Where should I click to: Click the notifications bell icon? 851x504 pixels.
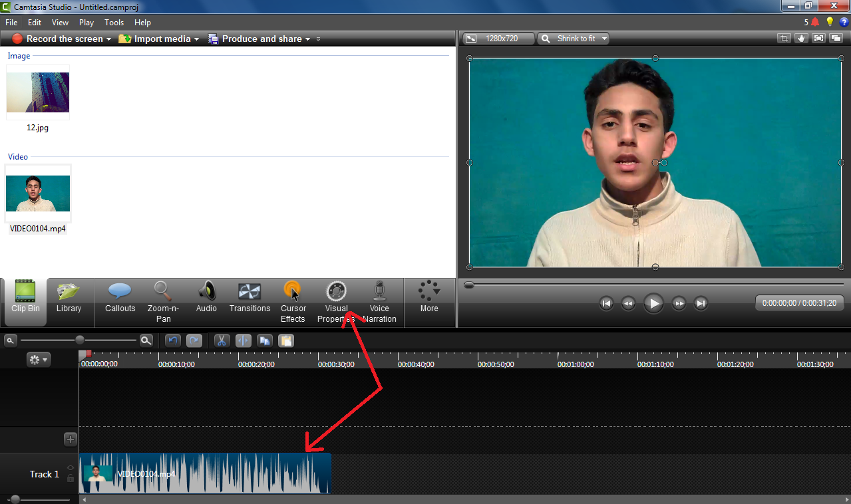coord(815,22)
